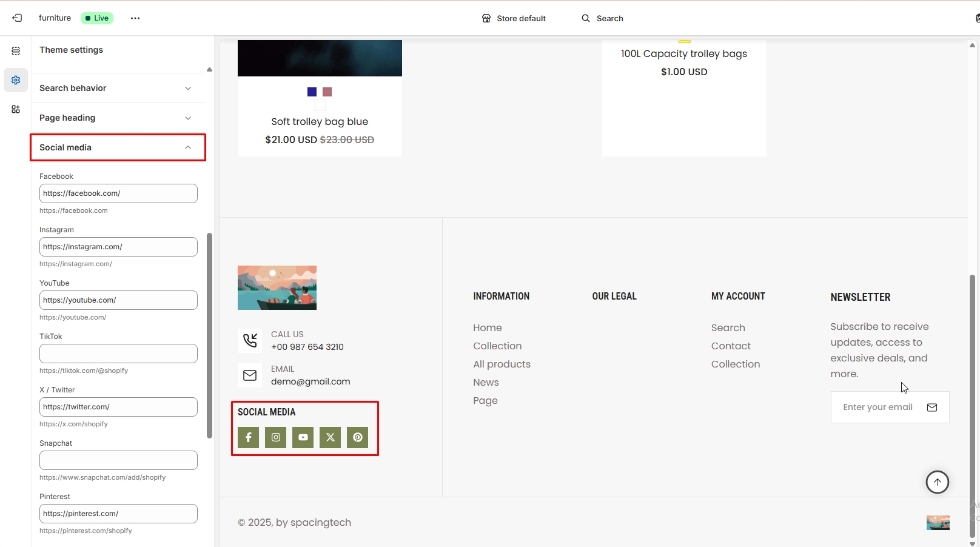Open the Store default template selector
Screen dimensions: 980x547
(x=514, y=18)
